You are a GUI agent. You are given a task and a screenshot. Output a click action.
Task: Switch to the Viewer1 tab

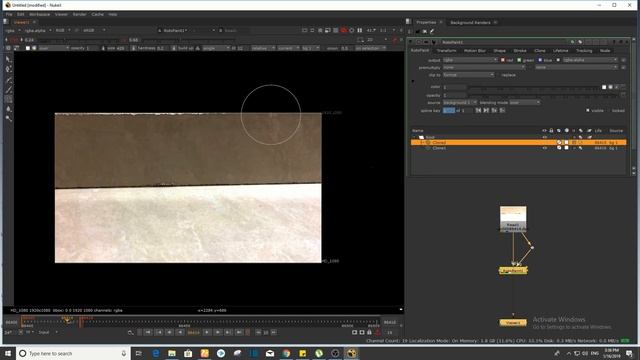pos(22,22)
